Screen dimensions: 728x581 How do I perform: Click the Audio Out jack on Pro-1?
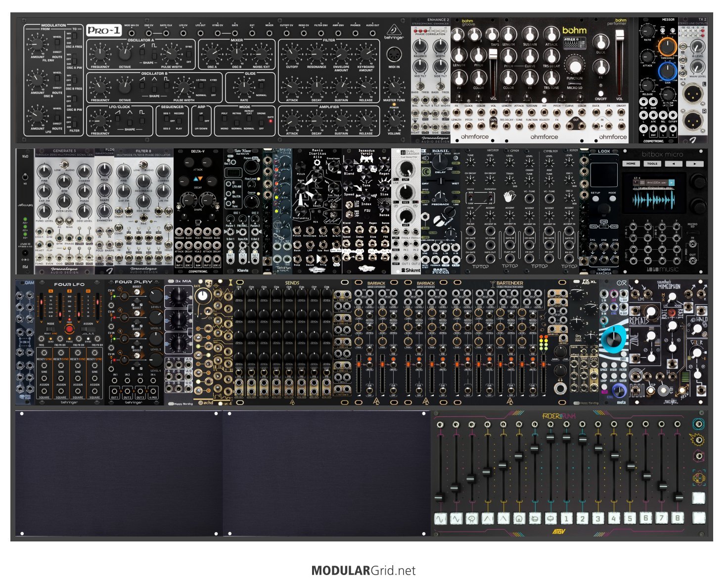(372, 32)
